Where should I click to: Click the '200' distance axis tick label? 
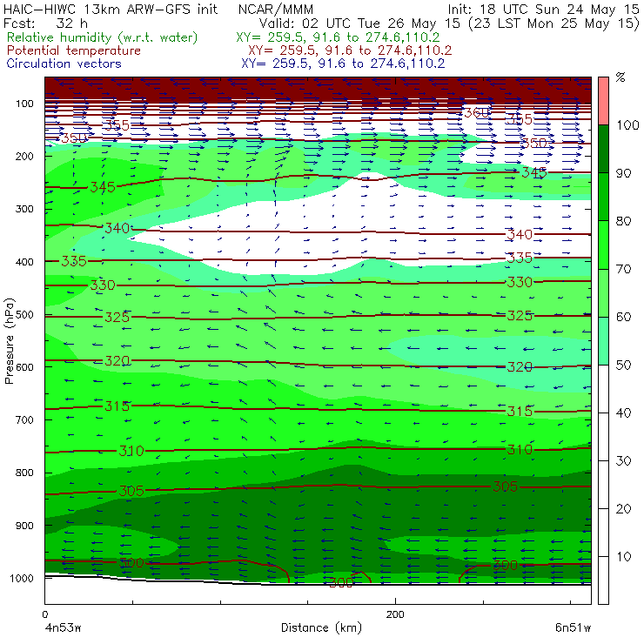(x=395, y=614)
